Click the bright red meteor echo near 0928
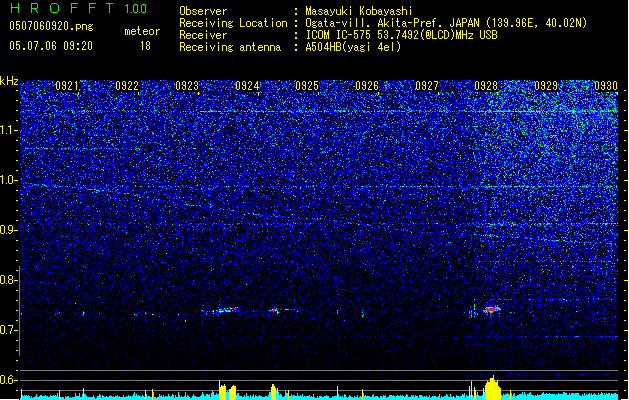This screenshot has height=400, width=629. (491, 309)
